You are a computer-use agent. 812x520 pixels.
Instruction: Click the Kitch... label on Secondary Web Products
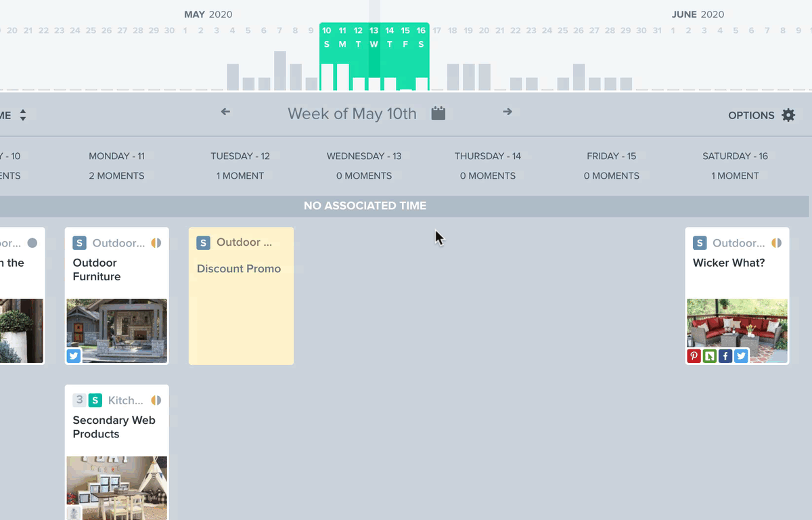(x=126, y=400)
